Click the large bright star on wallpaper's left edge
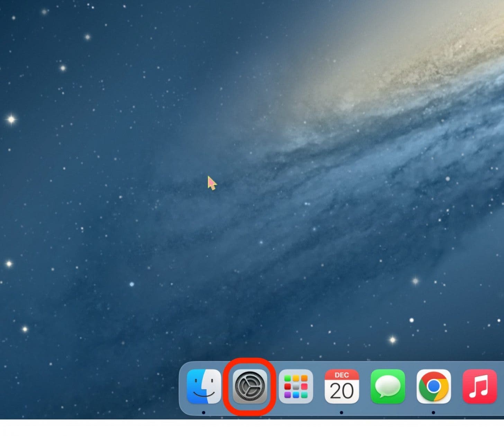This screenshot has height=436, width=504. click(11, 119)
